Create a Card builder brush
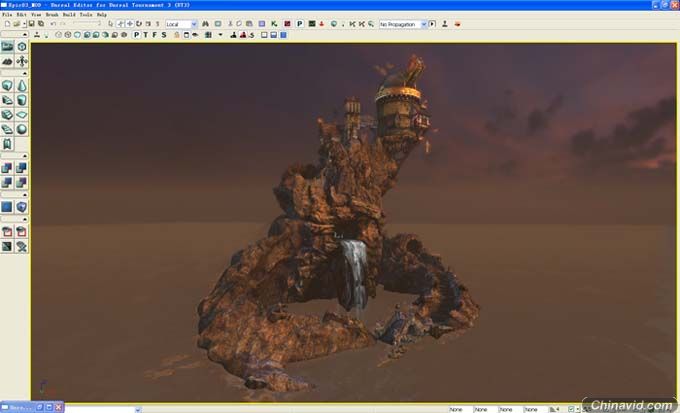Screen dimensions: 680x413 [7, 144]
